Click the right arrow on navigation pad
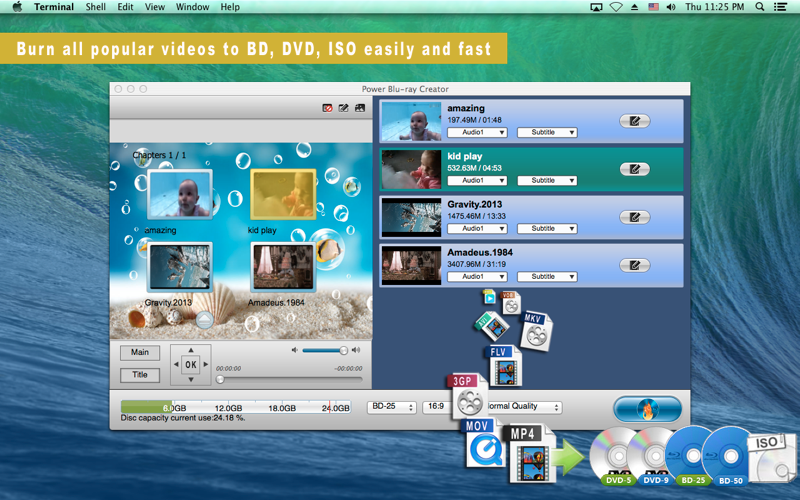Image resolution: width=800 pixels, height=500 pixels. click(x=206, y=364)
